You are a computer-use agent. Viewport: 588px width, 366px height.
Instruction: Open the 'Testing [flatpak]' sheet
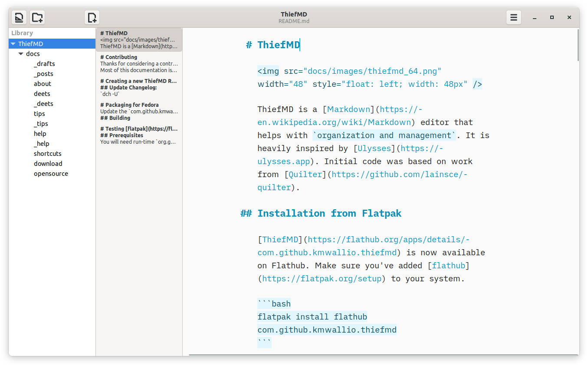139,135
